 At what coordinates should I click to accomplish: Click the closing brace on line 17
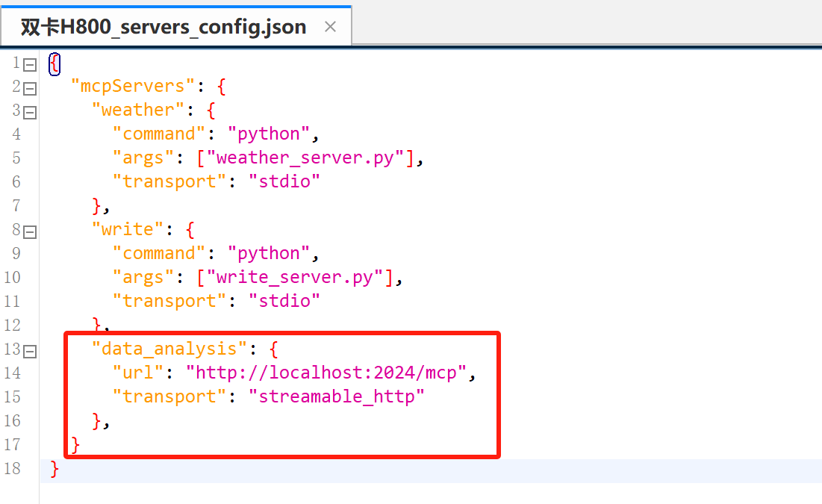coord(75,445)
